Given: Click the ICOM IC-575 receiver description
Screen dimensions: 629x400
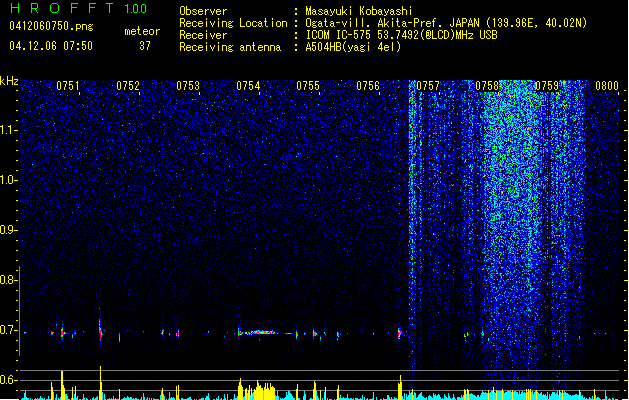Looking at the screenshot, I should tap(401, 35).
